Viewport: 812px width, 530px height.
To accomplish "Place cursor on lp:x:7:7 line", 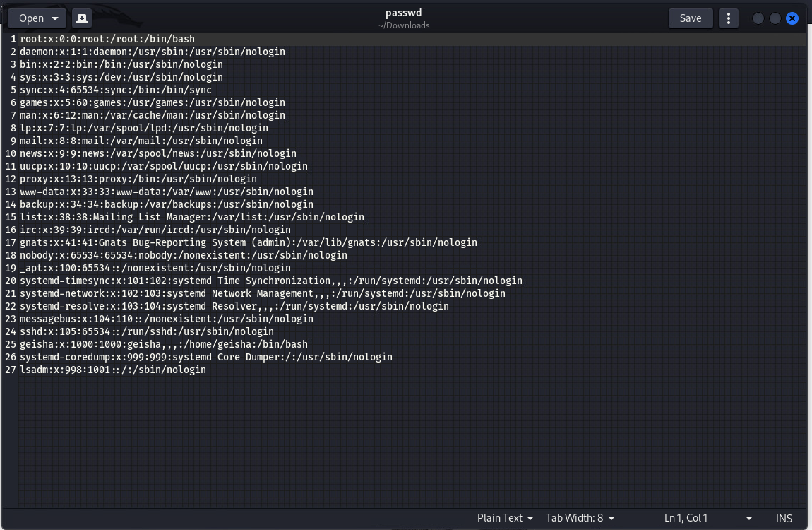I will 144,128.
